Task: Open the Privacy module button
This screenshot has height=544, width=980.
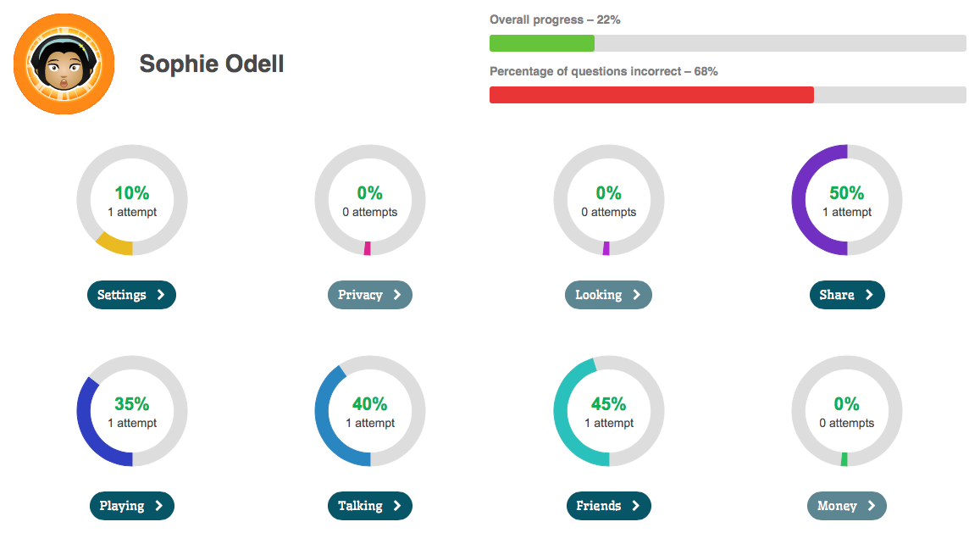Action: [370, 295]
